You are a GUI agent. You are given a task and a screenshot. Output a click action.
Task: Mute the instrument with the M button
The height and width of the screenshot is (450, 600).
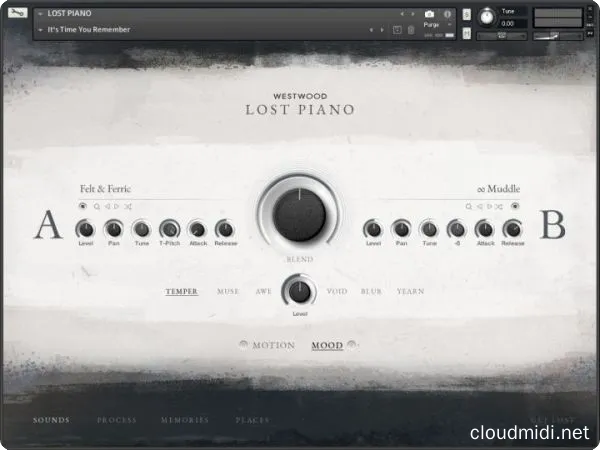tap(466, 33)
